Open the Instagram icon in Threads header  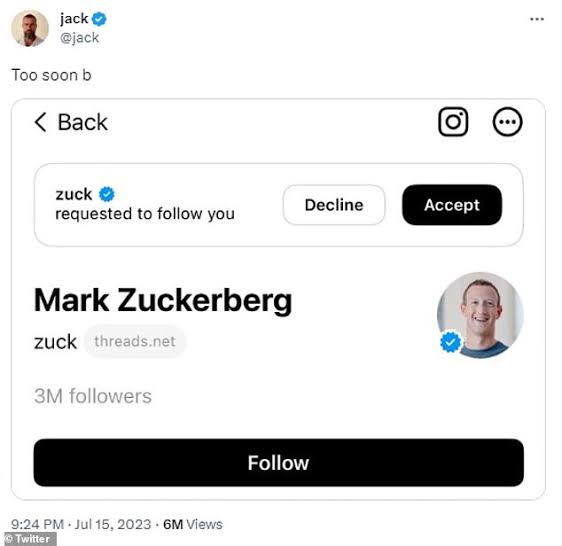tap(453, 122)
